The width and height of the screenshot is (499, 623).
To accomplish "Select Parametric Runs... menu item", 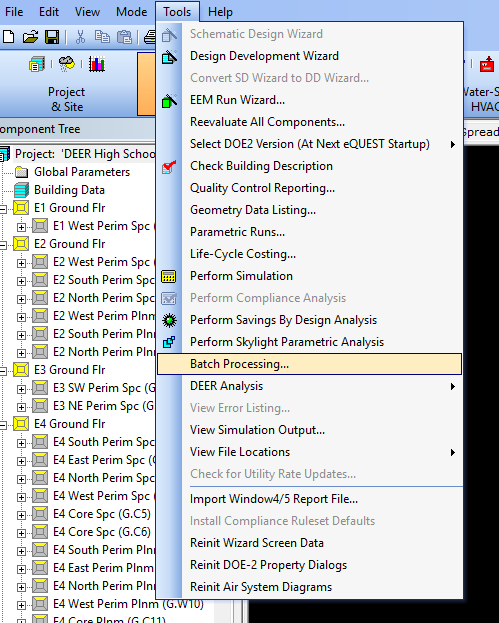I will pyautogui.click(x=309, y=232).
